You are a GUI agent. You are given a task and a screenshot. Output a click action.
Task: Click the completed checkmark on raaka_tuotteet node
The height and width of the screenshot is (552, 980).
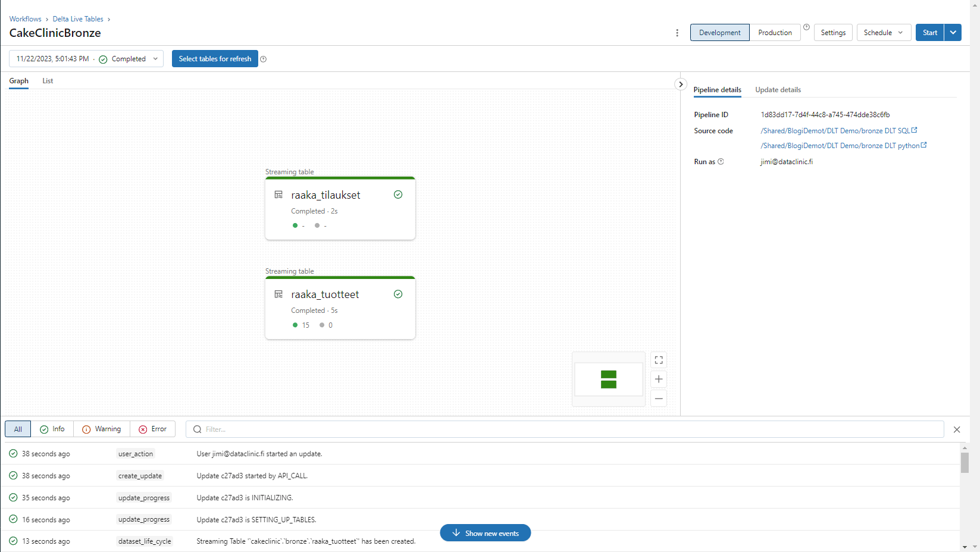[x=397, y=294]
